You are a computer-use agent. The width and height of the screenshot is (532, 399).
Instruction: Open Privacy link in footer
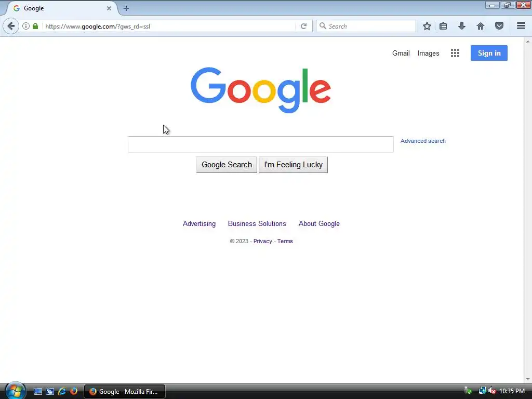(262, 241)
